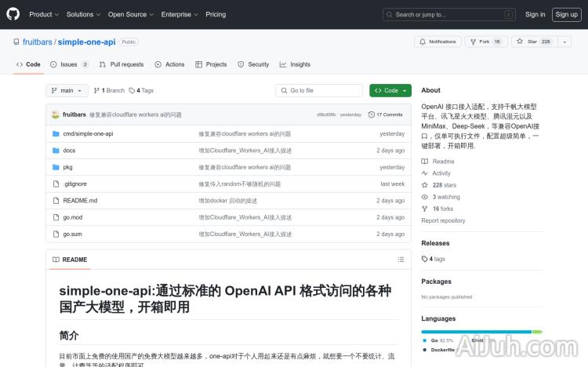Viewport: 588px width, 367px height.
Task: Open the Packages heading link
Action: pos(436,282)
